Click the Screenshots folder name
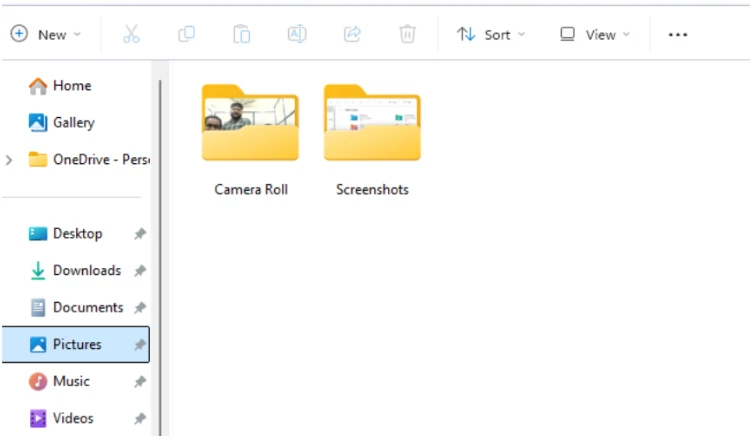Viewport: 750px width, 436px height. coord(372,190)
